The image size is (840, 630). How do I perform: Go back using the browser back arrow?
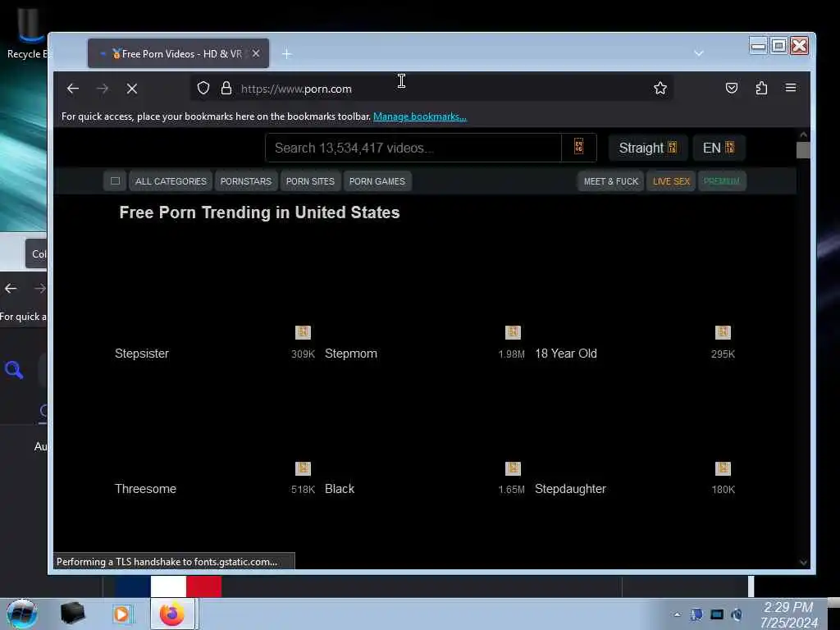point(73,89)
